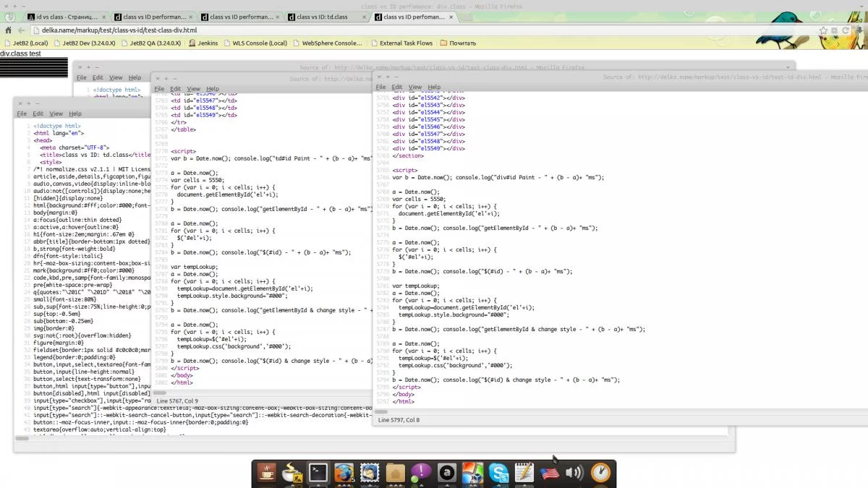868x488 pixels.
Task: Open the Terminal from the dock
Action: [318, 473]
